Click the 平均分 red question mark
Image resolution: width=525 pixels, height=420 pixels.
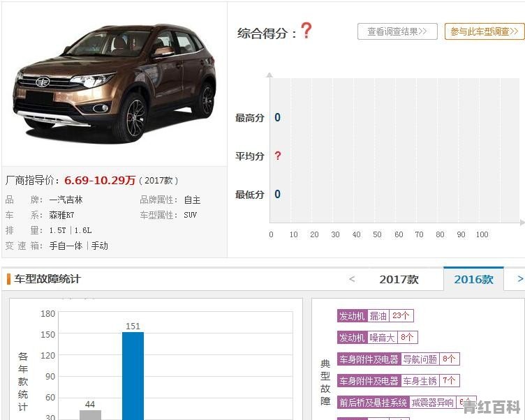278,156
